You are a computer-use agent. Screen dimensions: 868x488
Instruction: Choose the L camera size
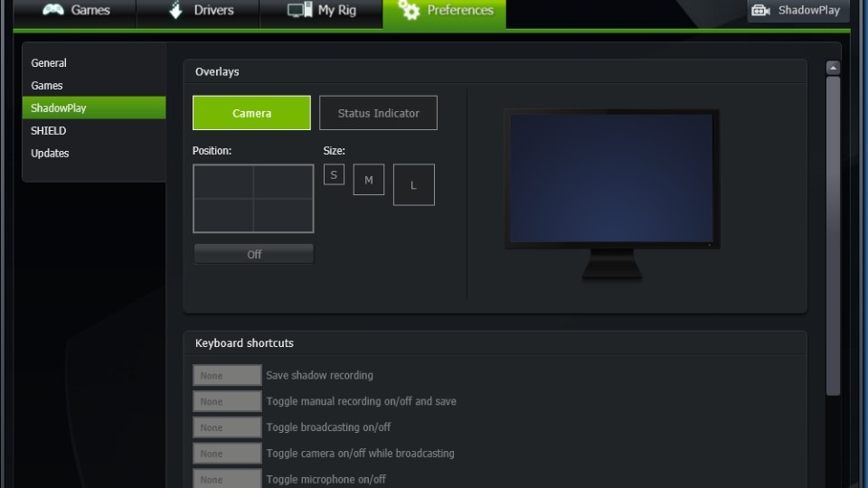tap(413, 184)
